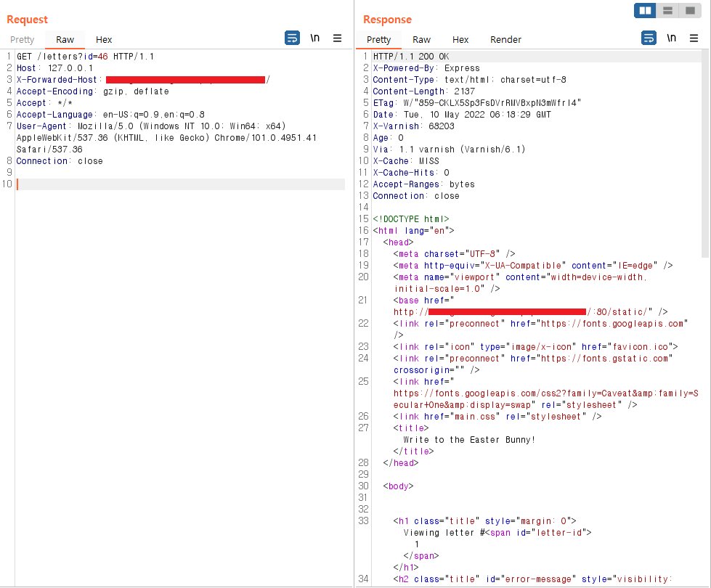Select the Pretty tab in Response
Viewport: 711px width, 588px height.
pyautogui.click(x=378, y=39)
